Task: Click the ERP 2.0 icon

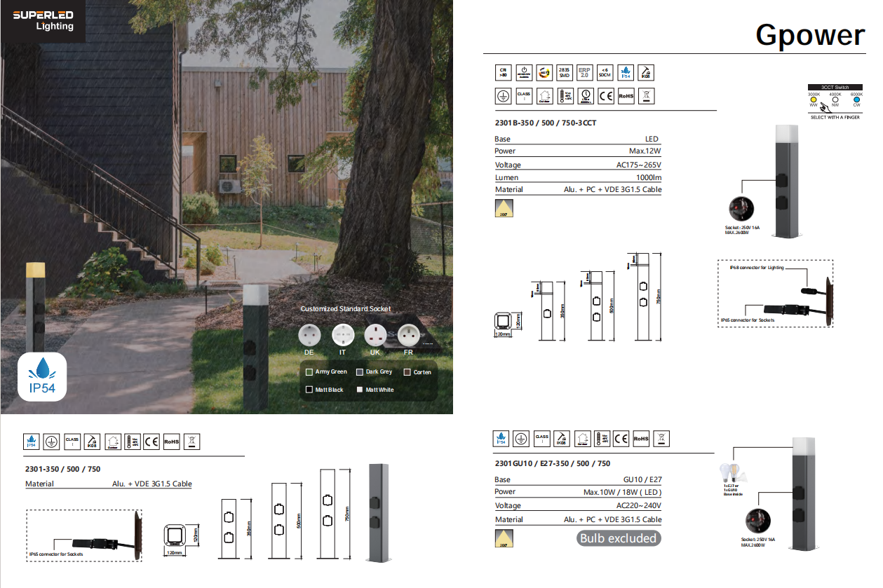Action: pyautogui.click(x=584, y=72)
